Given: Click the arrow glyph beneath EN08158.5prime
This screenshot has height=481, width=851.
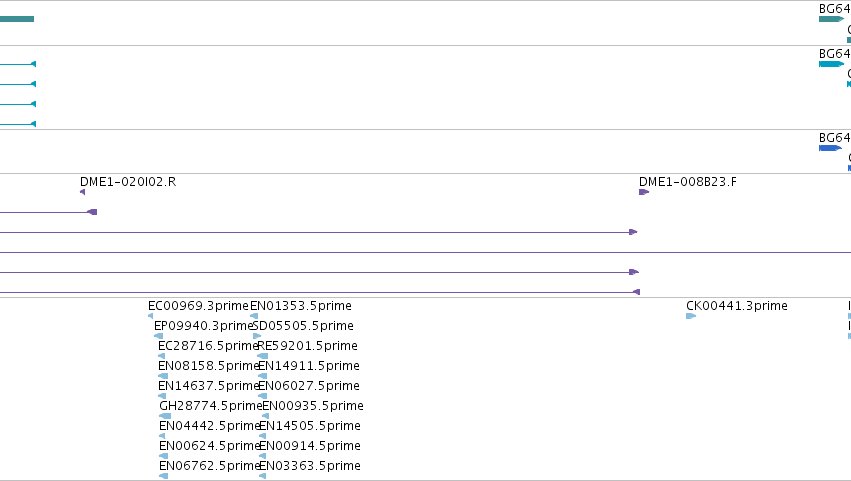Looking at the screenshot, I should [163, 376].
